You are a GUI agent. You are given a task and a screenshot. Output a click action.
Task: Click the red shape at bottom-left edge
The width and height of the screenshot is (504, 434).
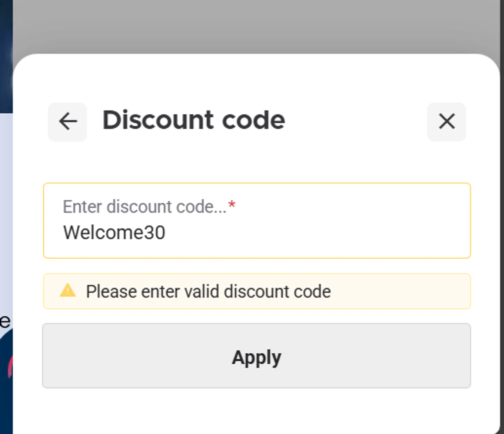click(10, 366)
